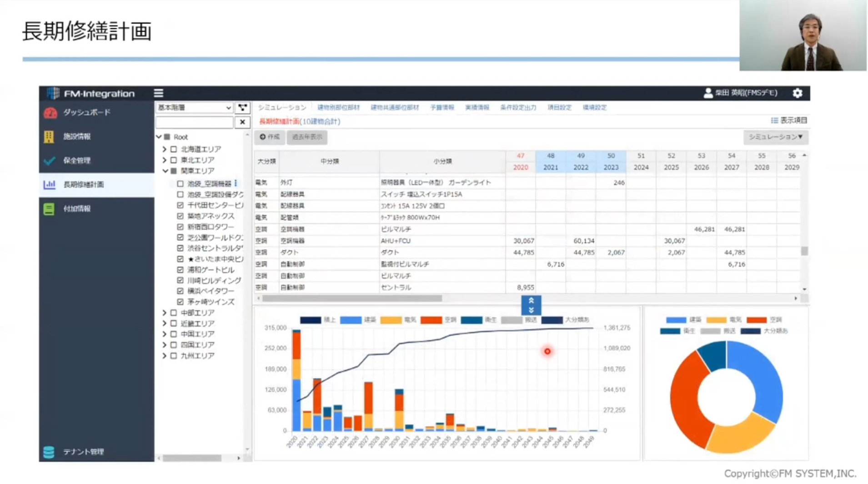868x484 pixels.
Task: Toggle 建築 legend swatch in bar chart
Action: pyautogui.click(x=351, y=320)
